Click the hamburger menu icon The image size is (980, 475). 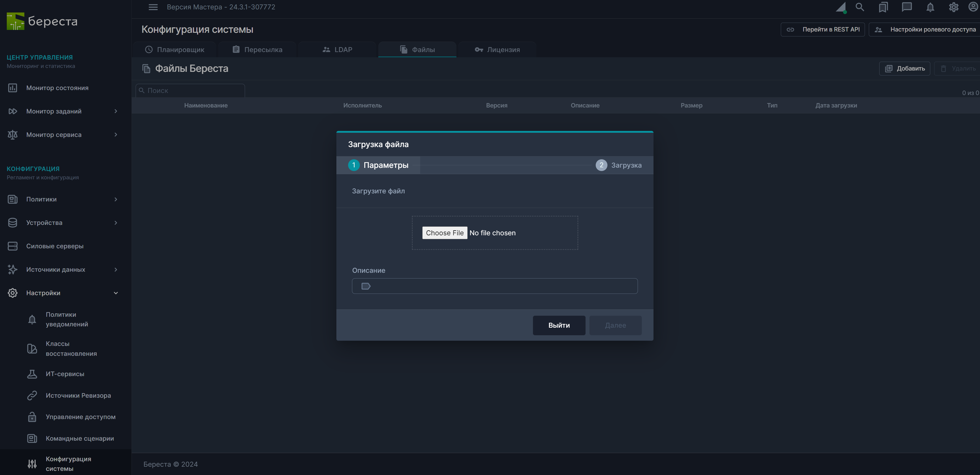coord(153,7)
